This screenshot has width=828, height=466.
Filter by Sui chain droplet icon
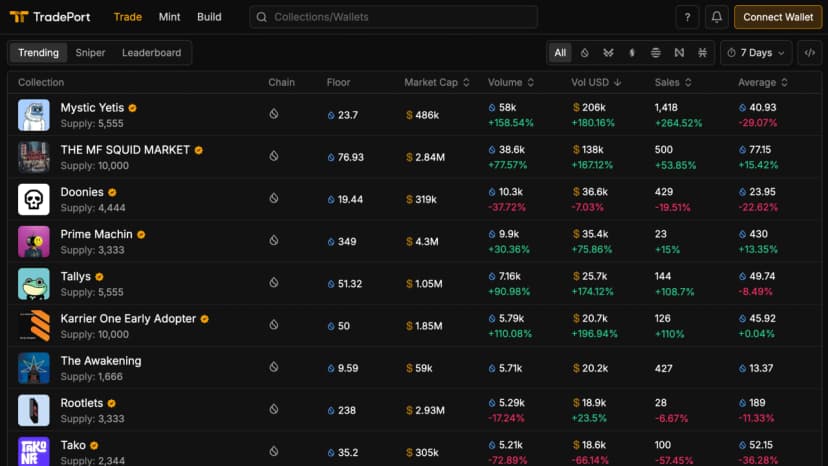click(585, 53)
